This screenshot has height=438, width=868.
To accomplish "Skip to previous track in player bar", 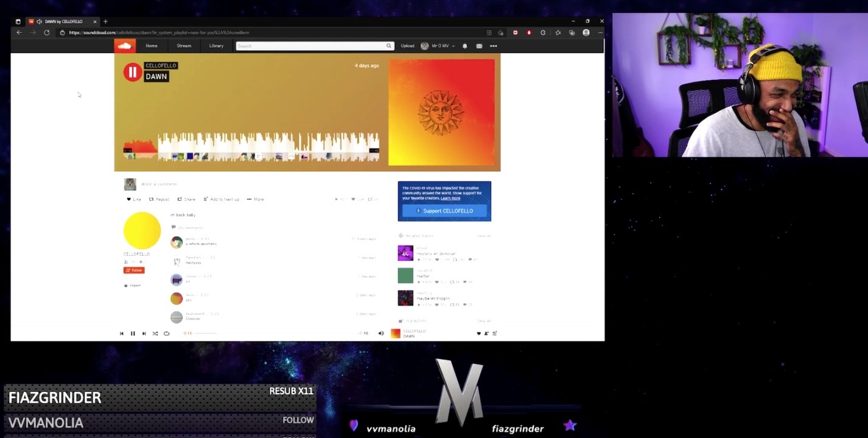I will (x=122, y=333).
